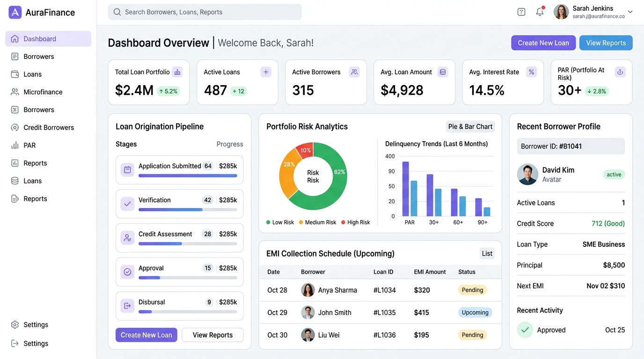Click Liu Wei's avatar in EMI schedule

(x=308, y=335)
